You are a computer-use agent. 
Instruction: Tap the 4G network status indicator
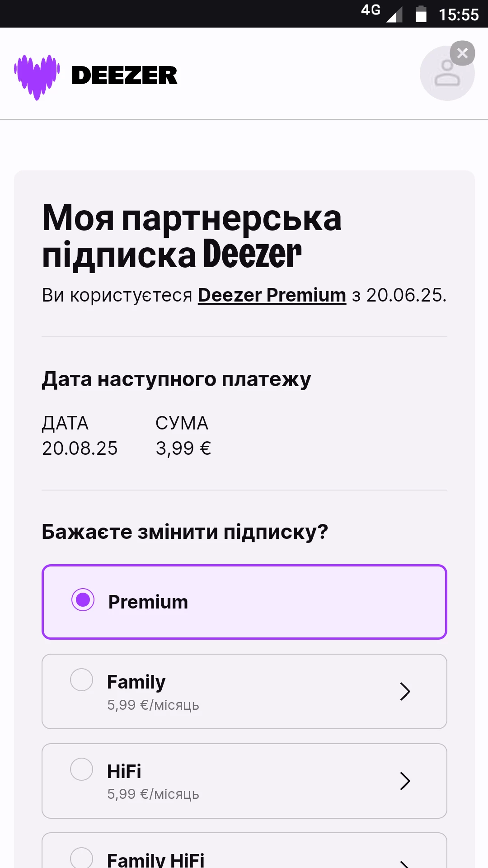point(371,10)
